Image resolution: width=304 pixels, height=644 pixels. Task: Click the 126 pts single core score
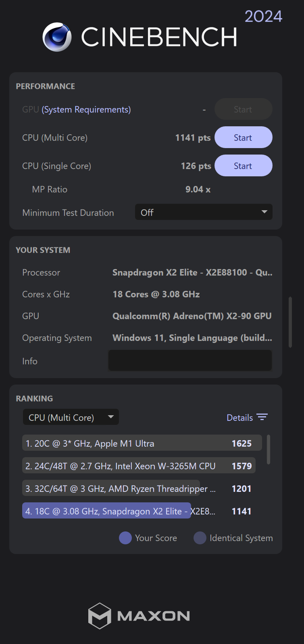pos(196,166)
